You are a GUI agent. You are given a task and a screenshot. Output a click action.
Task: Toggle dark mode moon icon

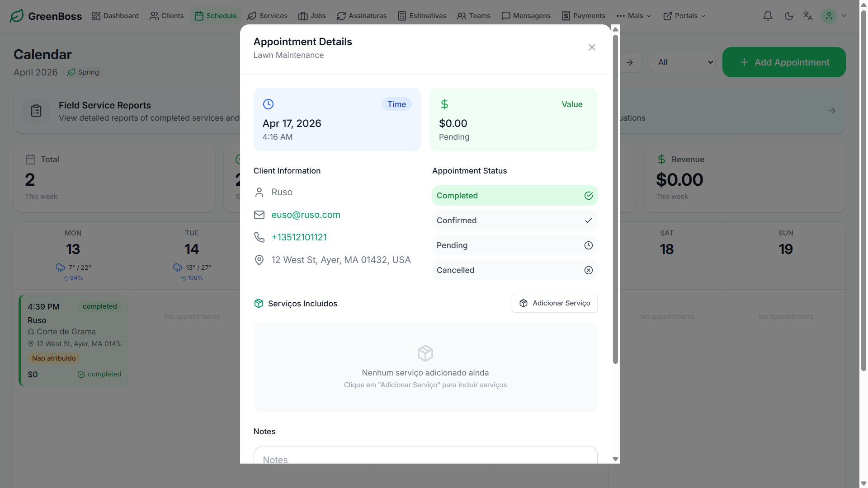click(x=789, y=16)
